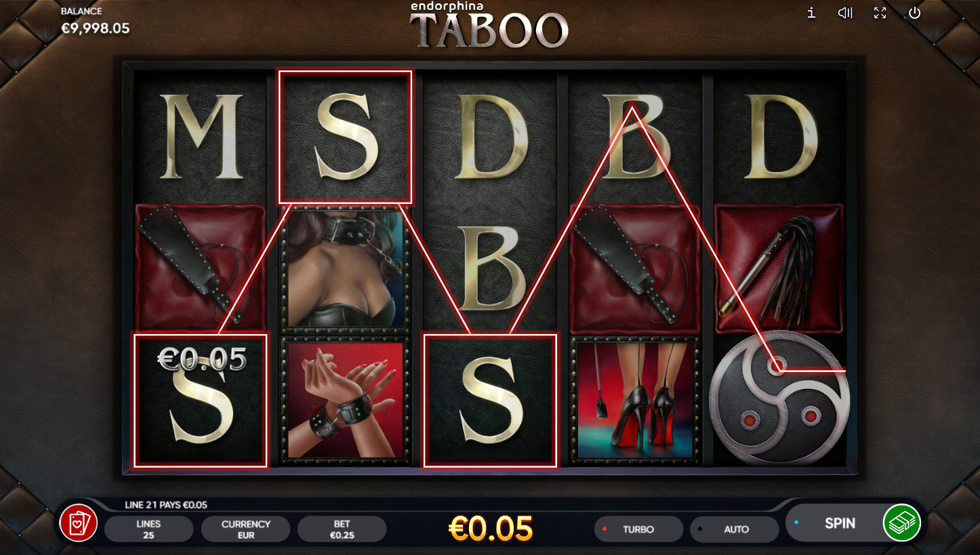
Task: Change the number of Lines
Action: click(x=148, y=529)
